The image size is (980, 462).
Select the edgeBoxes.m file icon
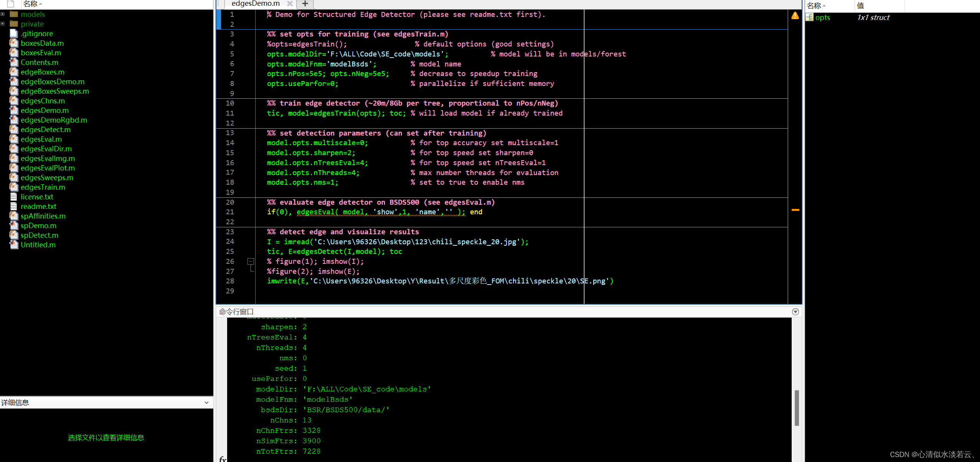[14, 72]
